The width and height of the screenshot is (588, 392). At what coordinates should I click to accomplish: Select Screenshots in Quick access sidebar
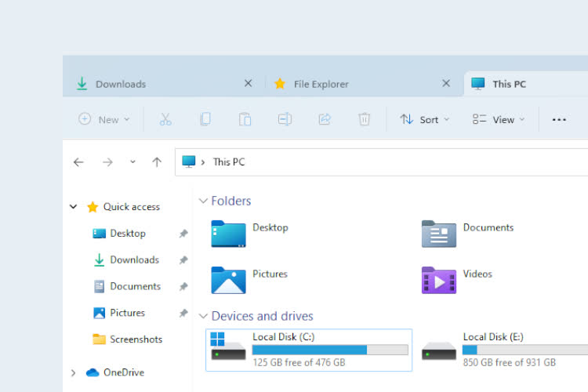[x=136, y=339]
